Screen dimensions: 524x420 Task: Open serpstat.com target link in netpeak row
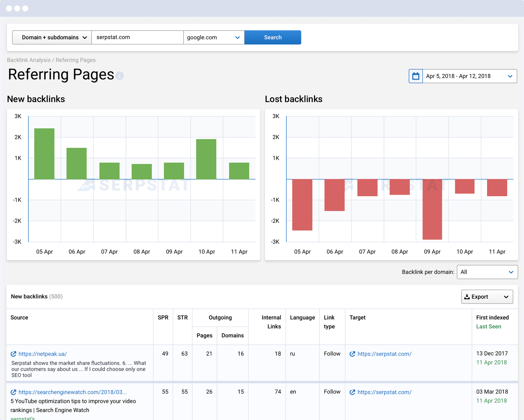(384, 354)
